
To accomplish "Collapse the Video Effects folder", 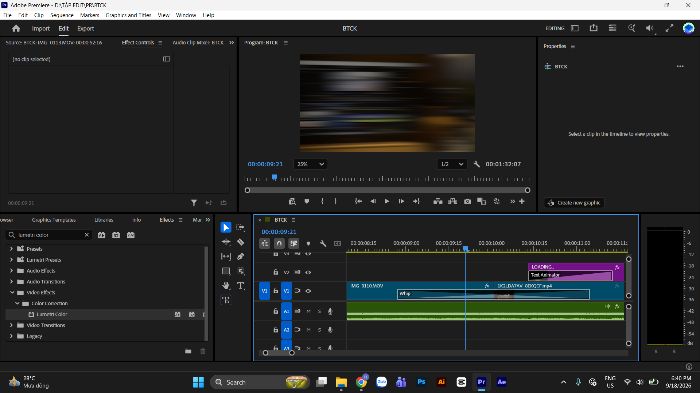I will point(12,293).
